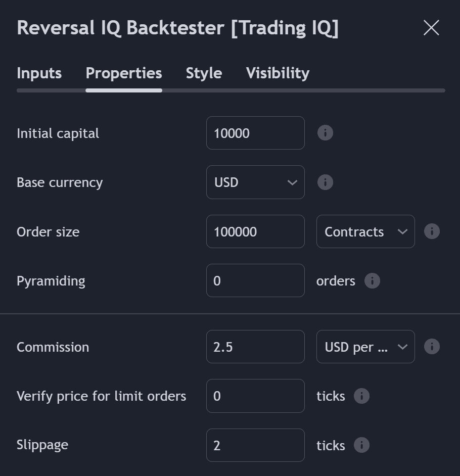Image resolution: width=460 pixels, height=476 pixels.
Task: Open the Base currency dropdown
Action: point(255,182)
